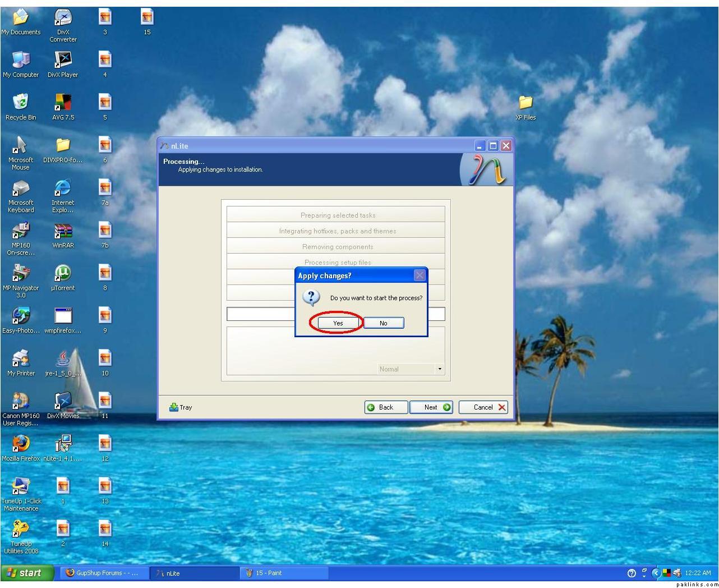Select the WinRAR desktop icon
The width and height of the screenshot is (719, 588).
63,231
